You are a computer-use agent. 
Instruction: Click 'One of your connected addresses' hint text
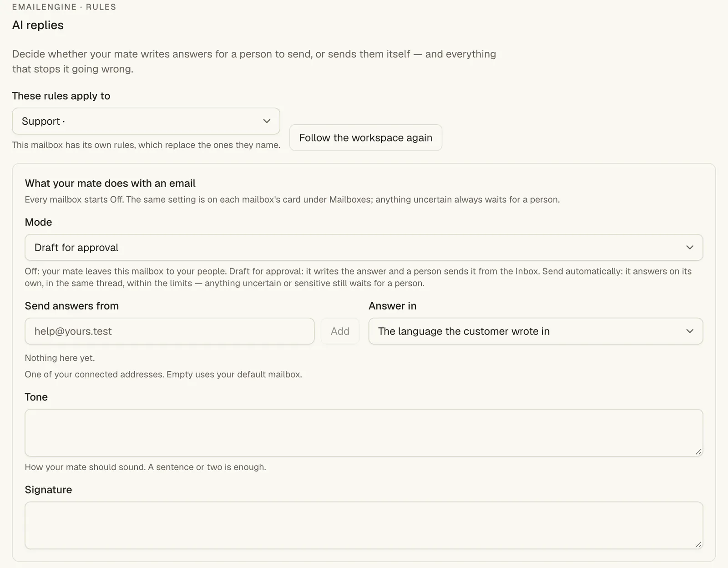(163, 375)
